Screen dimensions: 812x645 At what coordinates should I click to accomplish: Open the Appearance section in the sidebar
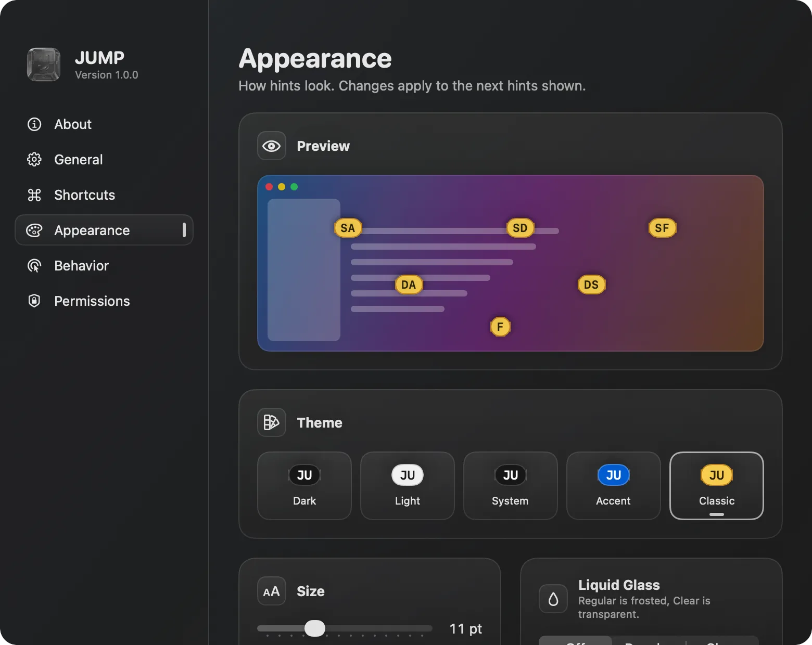[x=104, y=230]
